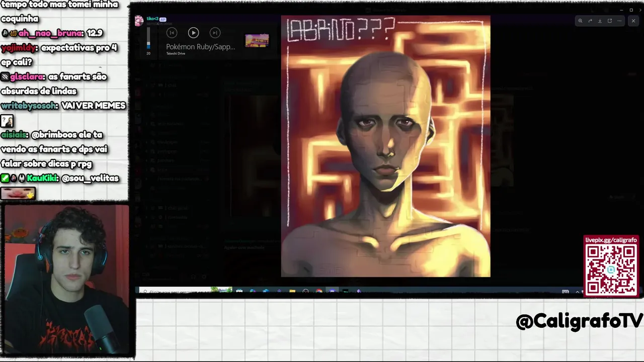Click chat username writebysosoh
The width and height of the screenshot is (644, 362).
coord(29,106)
